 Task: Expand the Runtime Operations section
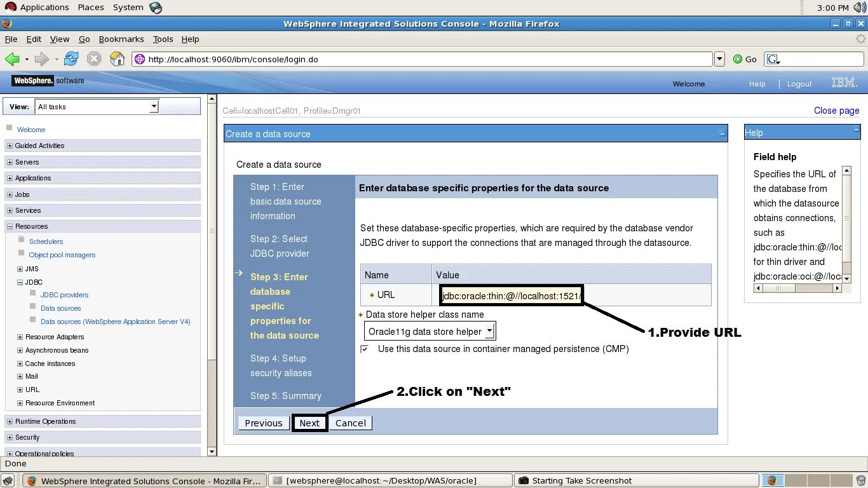point(10,421)
